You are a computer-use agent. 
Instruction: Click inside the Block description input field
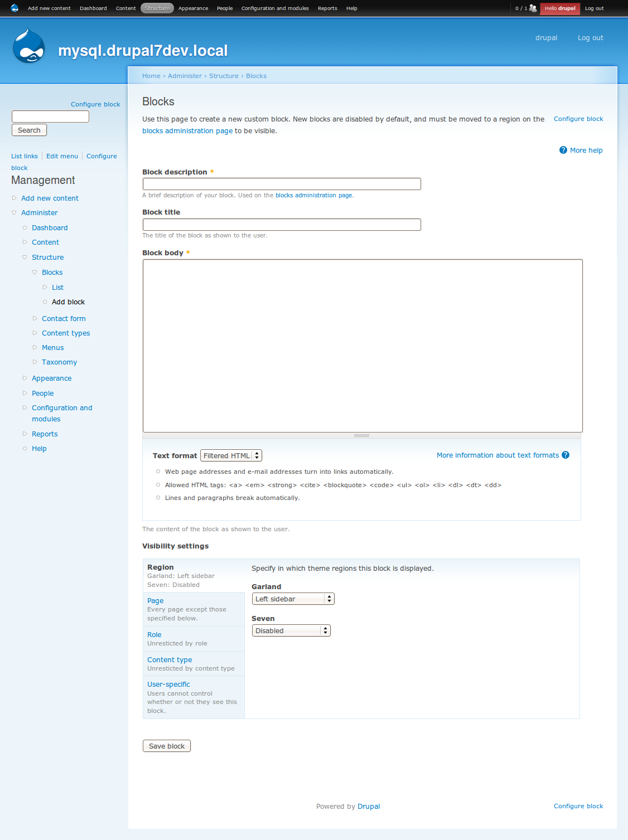pyautogui.click(x=282, y=183)
